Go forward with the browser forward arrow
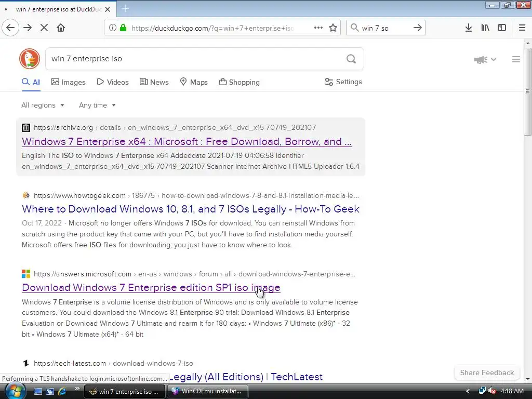532x399 pixels. pos(28,28)
